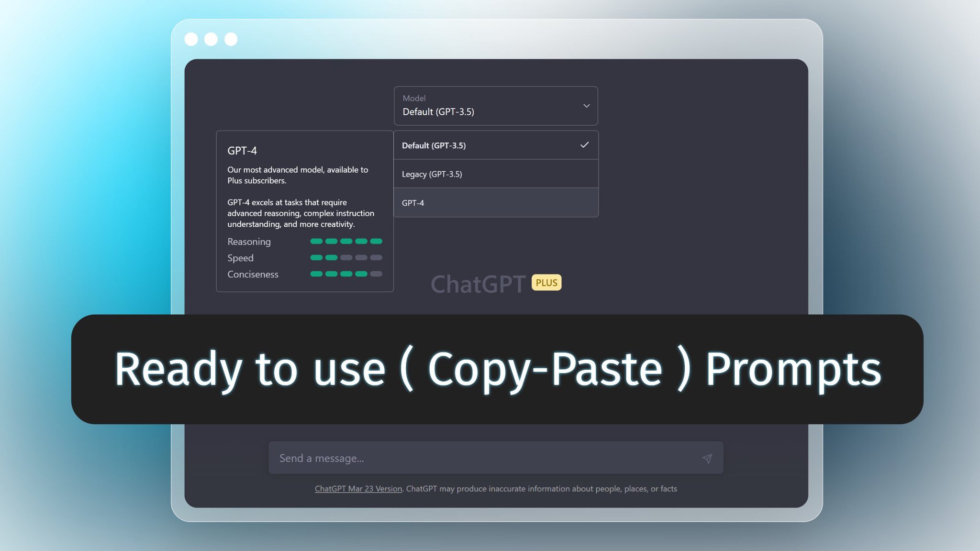Open the ChatGPT Mar 23 Version link
Viewport: 980px width, 551px height.
[x=358, y=488]
